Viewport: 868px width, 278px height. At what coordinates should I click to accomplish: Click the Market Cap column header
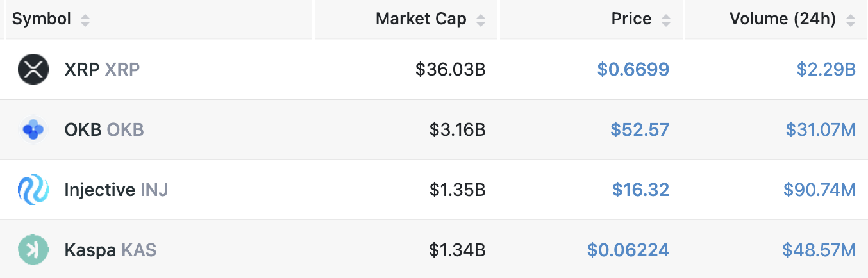point(421,19)
